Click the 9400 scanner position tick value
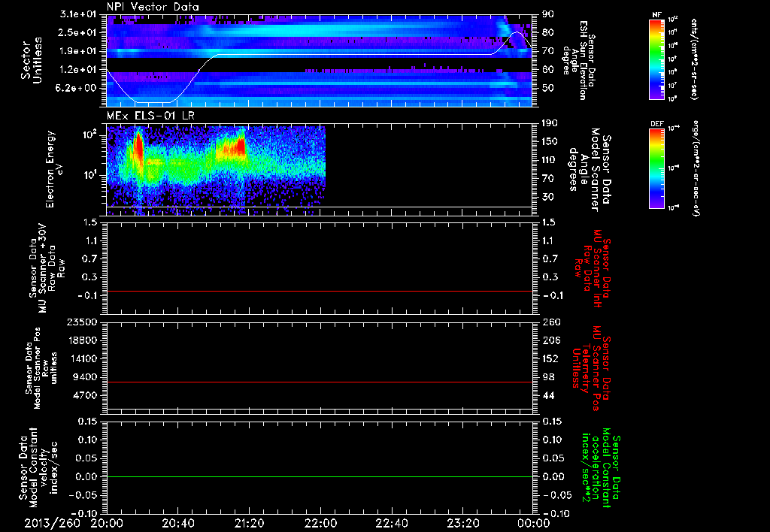 pyautogui.click(x=85, y=377)
